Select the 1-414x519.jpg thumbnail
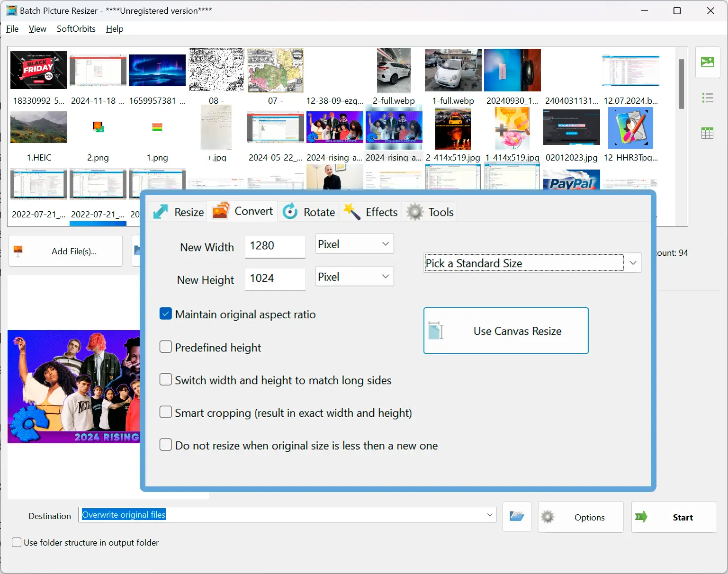 pos(512,128)
